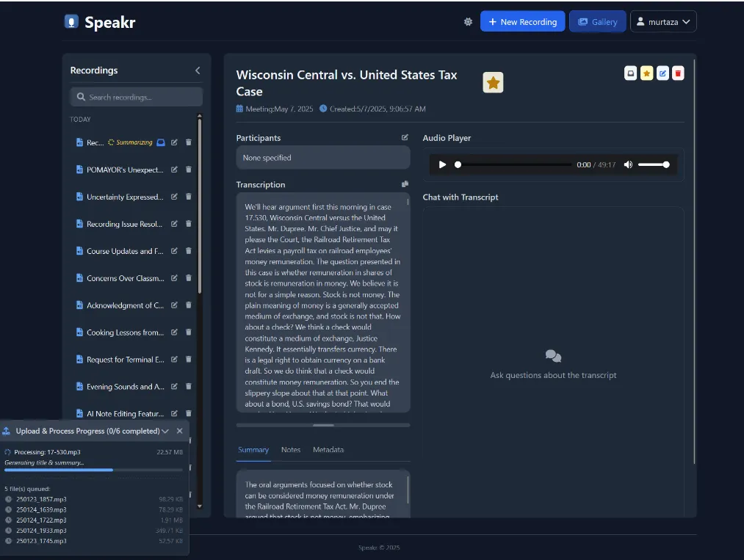The width and height of the screenshot is (744, 560).
Task: Delete the summarizing Rec... recording
Action: pyautogui.click(x=188, y=142)
